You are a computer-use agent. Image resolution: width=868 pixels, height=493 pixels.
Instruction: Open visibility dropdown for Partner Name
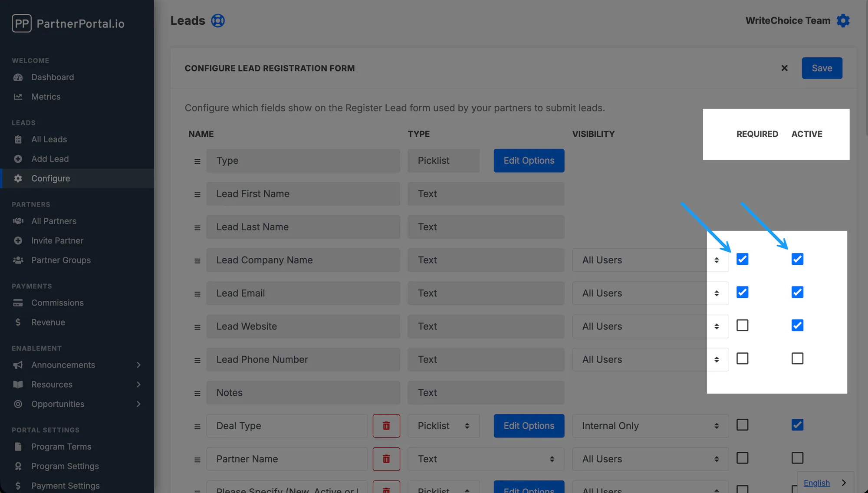click(x=650, y=459)
